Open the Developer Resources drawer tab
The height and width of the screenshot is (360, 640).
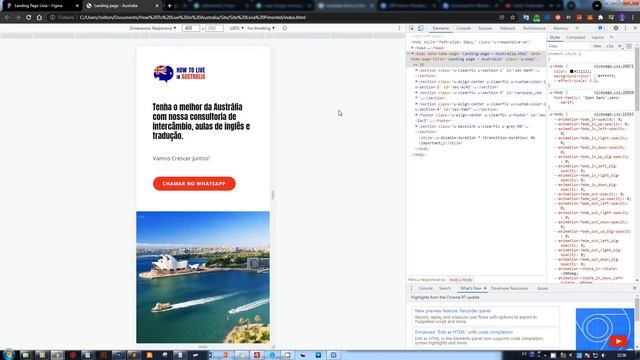click(x=509, y=288)
